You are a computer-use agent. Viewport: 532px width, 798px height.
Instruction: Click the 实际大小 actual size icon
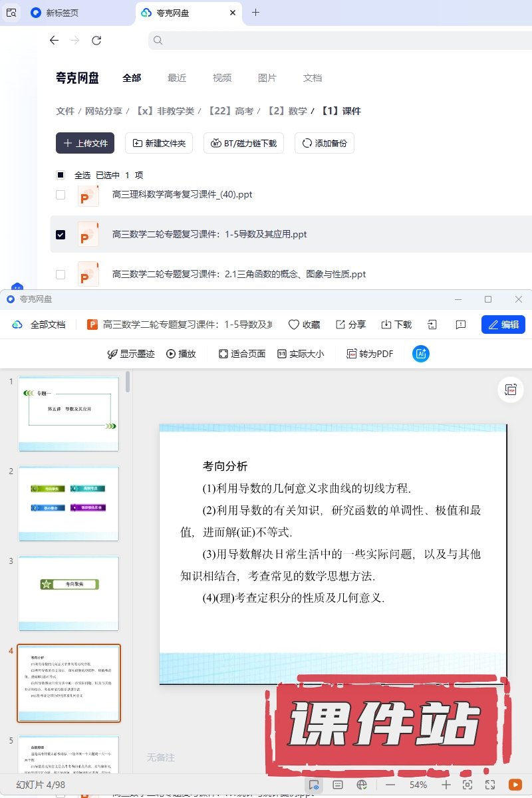[x=282, y=354]
